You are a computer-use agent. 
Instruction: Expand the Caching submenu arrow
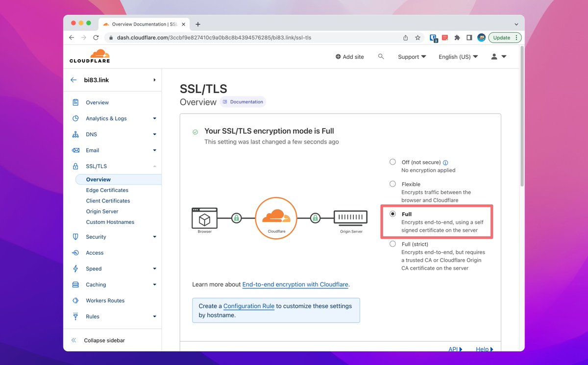(154, 285)
